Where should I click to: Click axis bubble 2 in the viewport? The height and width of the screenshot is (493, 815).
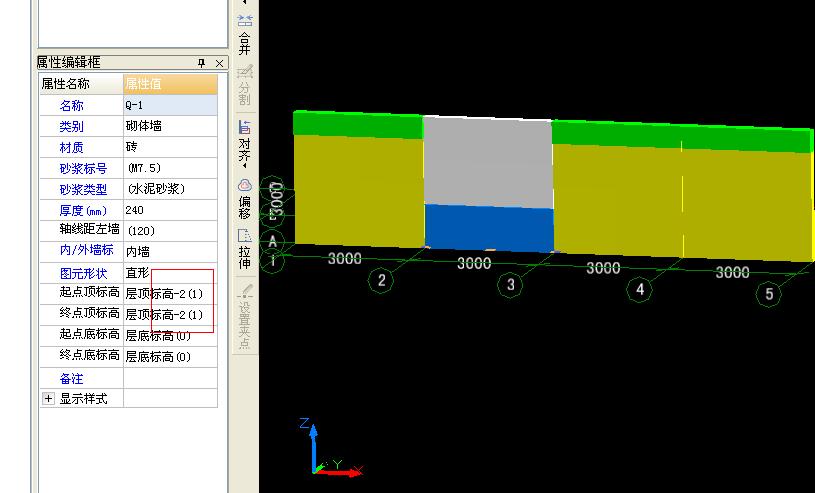(381, 280)
